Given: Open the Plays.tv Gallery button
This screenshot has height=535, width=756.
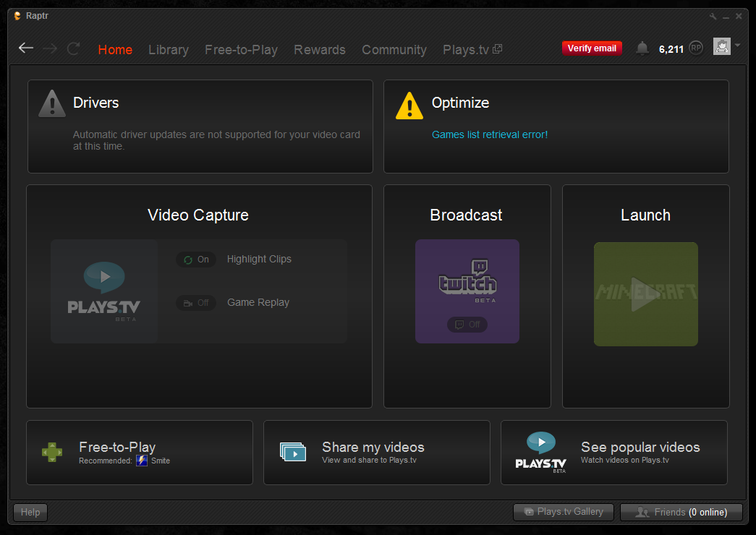Looking at the screenshot, I should [x=564, y=512].
